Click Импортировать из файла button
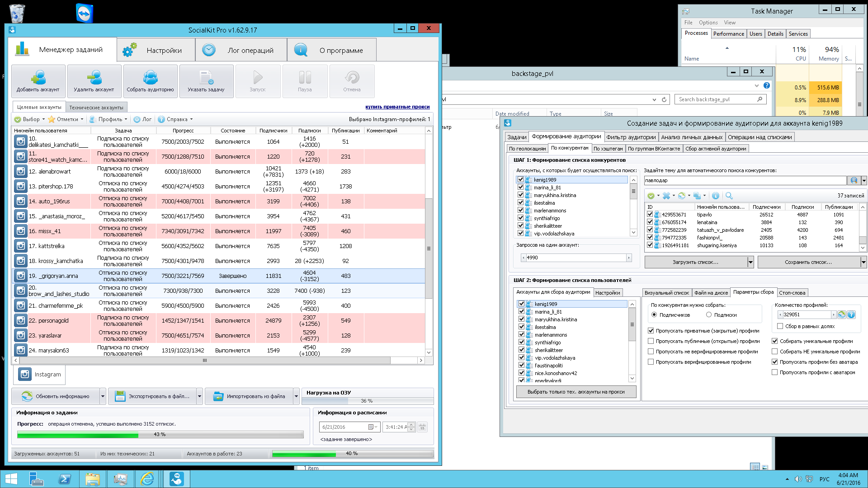The image size is (868, 488). point(249,396)
